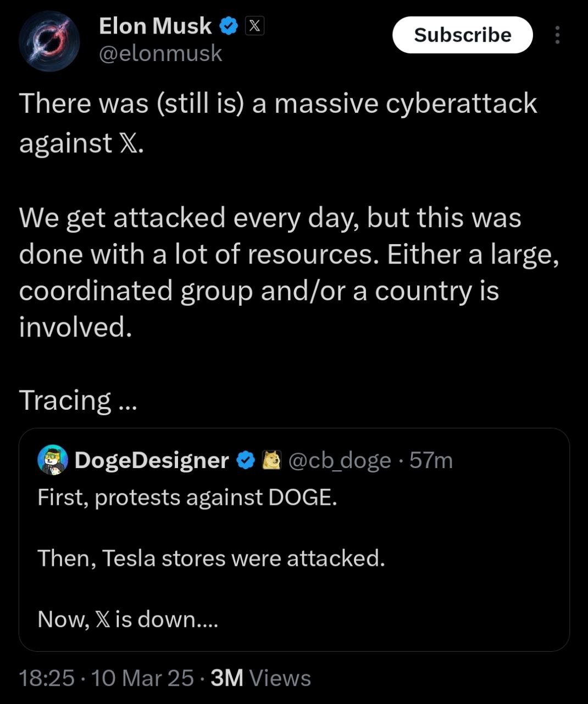Click 'Now, X is down....' quoted text
The width and height of the screenshot is (588, 704).
128,619
